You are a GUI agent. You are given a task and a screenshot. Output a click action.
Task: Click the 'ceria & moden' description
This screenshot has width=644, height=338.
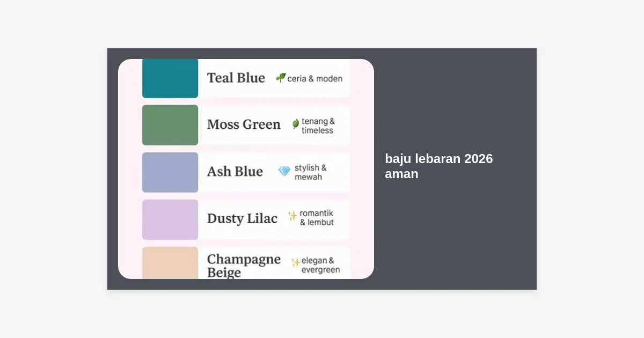point(314,78)
